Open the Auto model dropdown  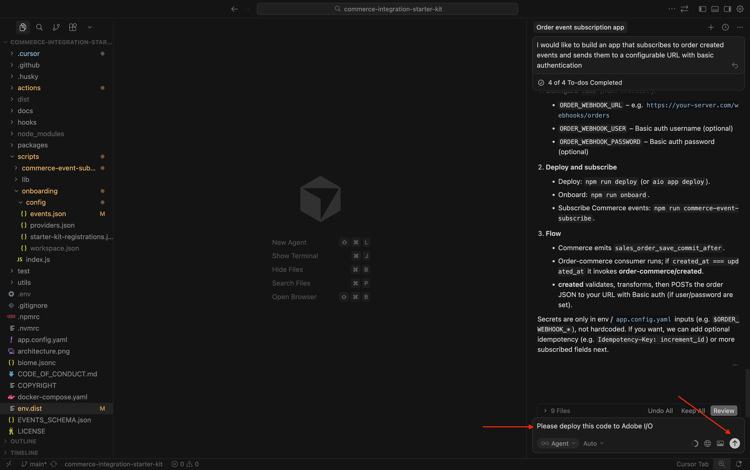tap(593, 444)
